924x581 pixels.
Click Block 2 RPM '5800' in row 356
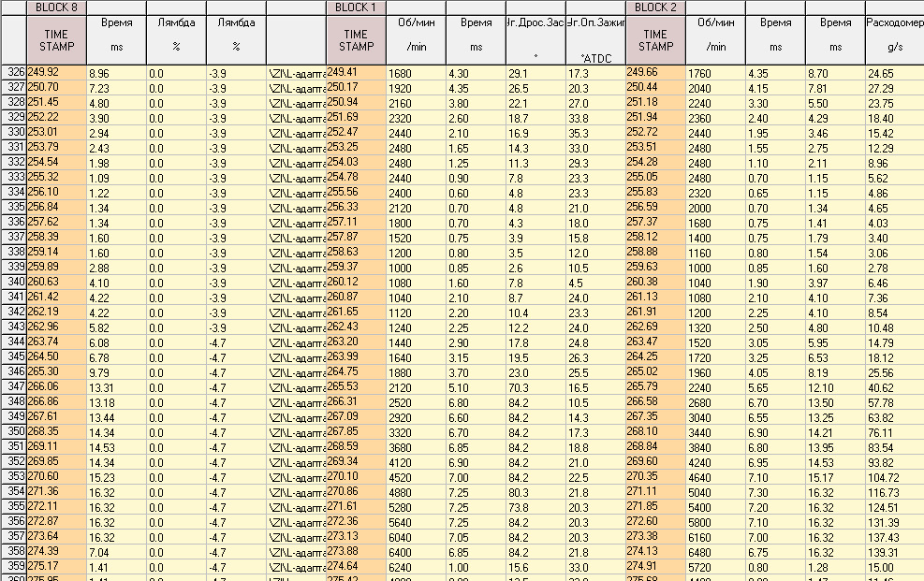(716, 523)
